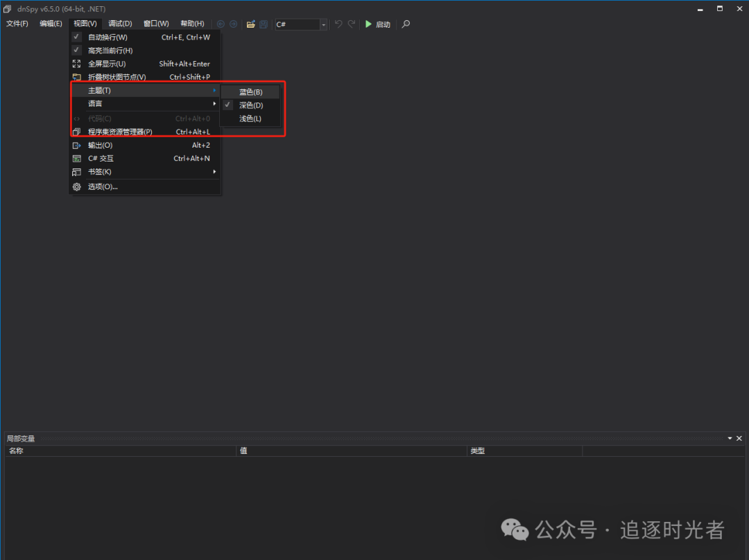Screen dimensions: 749x560
Task: Maximize the dnSpy window
Action: (720, 8)
